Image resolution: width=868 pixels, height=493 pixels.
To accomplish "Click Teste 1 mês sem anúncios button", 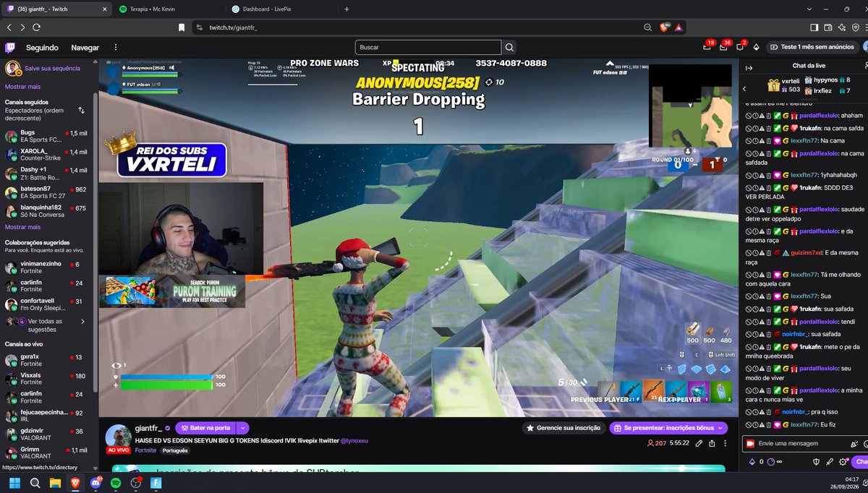I will click(812, 47).
